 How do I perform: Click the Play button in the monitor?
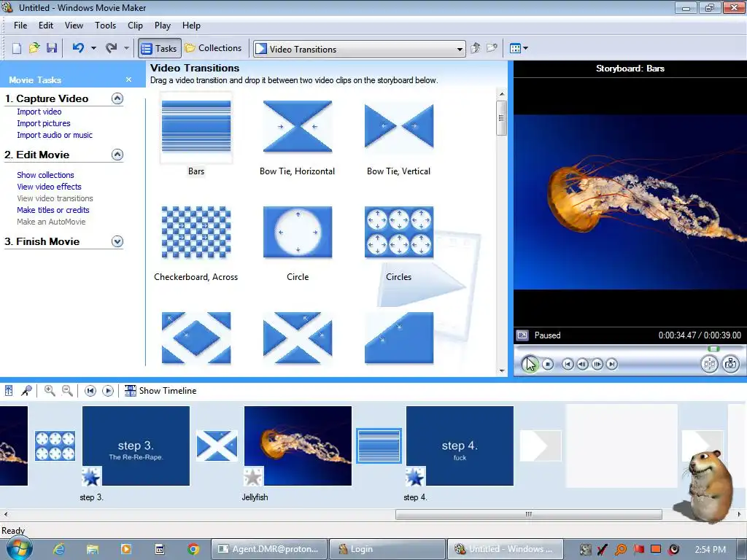click(x=530, y=365)
